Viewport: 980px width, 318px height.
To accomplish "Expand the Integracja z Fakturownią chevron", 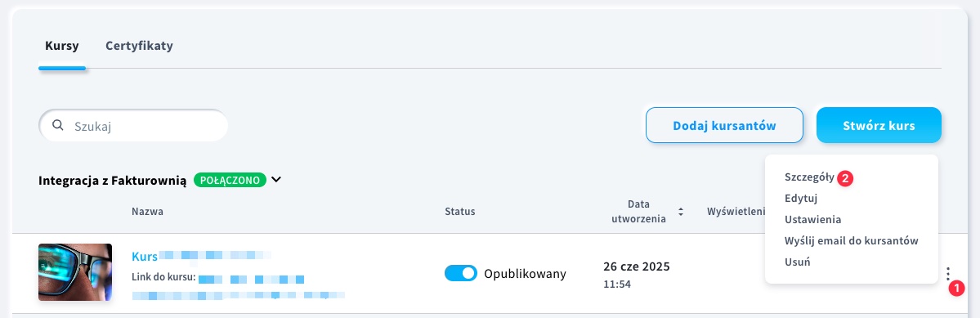I will pyautogui.click(x=276, y=180).
